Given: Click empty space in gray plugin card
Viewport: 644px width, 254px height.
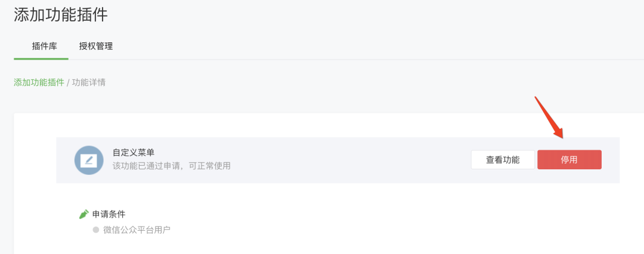Looking at the screenshot, I should click(349, 160).
